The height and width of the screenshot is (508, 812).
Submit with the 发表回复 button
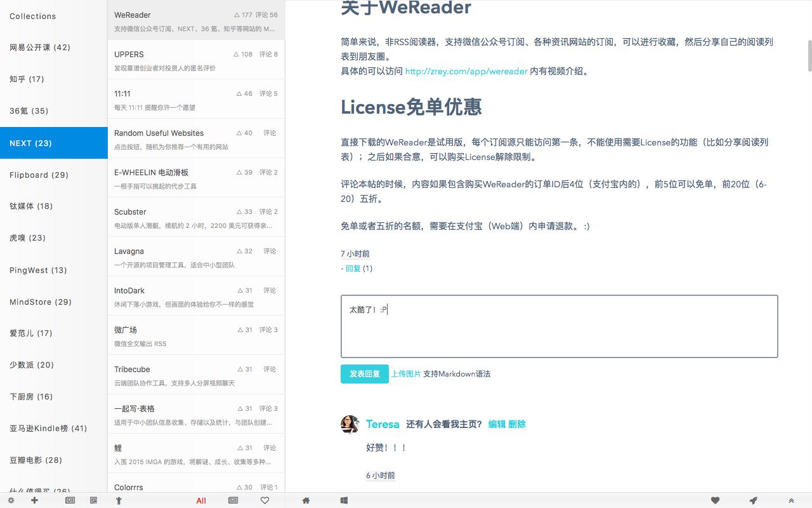(365, 374)
